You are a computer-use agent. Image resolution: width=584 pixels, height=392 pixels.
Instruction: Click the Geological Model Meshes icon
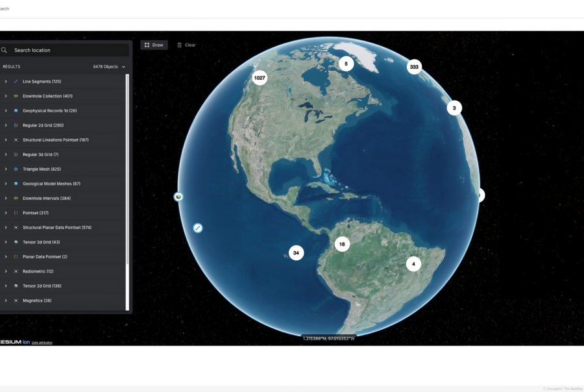pos(16,184)
